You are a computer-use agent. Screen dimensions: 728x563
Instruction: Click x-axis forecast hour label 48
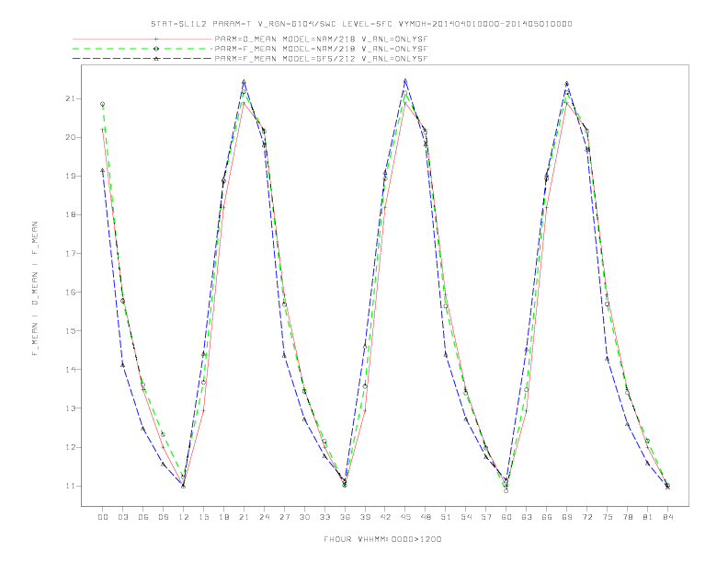click(426, 517)
